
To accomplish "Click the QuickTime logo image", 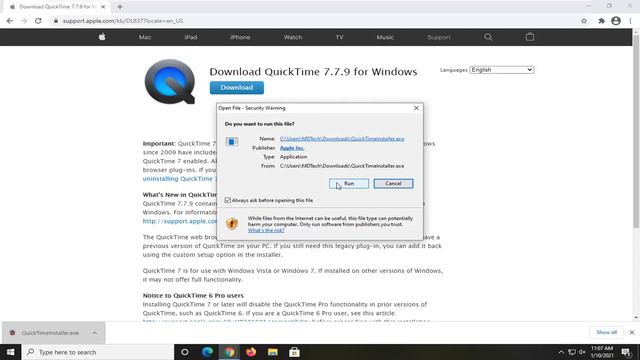I will [170, 82].
